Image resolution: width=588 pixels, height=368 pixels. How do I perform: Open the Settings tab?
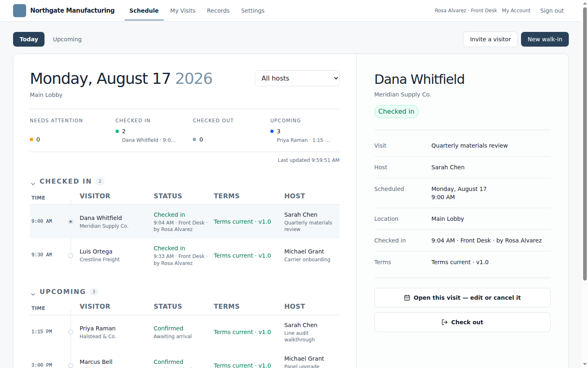[x=253, y=11]
